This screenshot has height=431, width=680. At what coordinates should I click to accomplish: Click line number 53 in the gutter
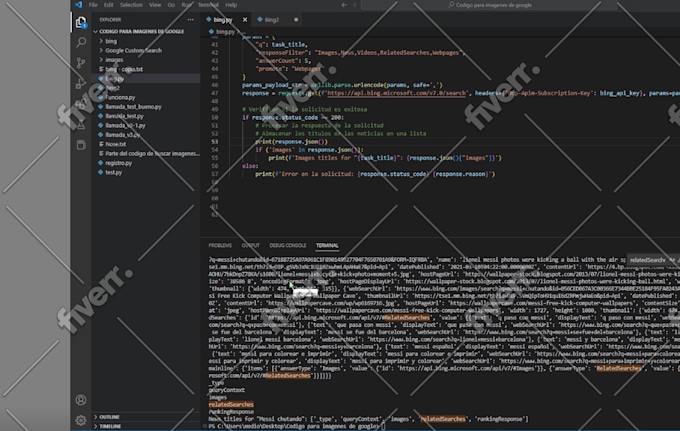tap(215, 142)
